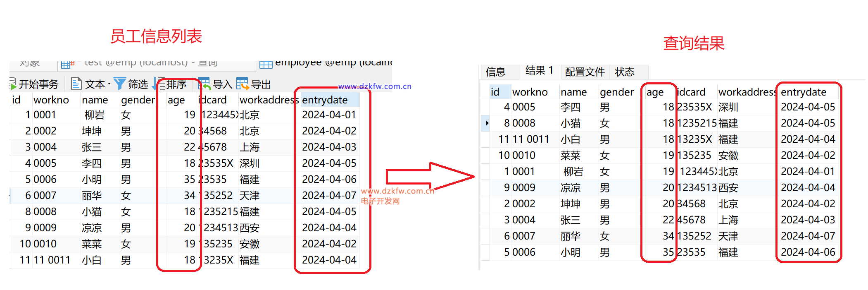Select the 状态 tab

(624, 72)
